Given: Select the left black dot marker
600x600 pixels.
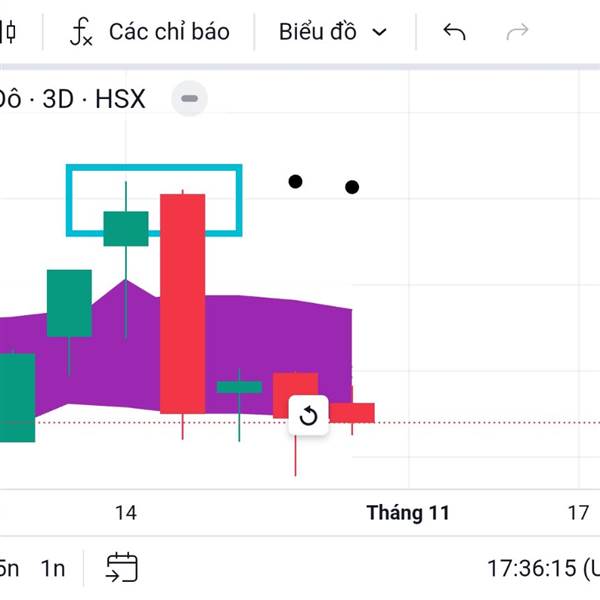Looking at the screenshot, I should click(295, 181).
